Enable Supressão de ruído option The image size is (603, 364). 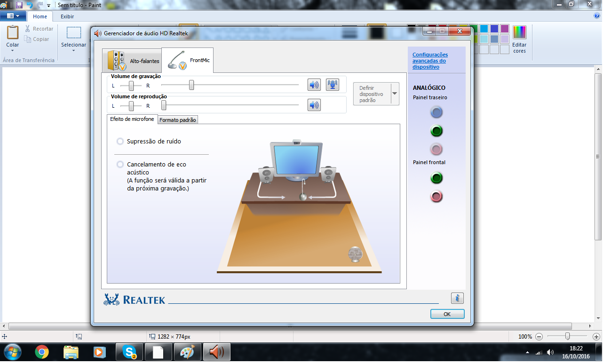(120, 141)
